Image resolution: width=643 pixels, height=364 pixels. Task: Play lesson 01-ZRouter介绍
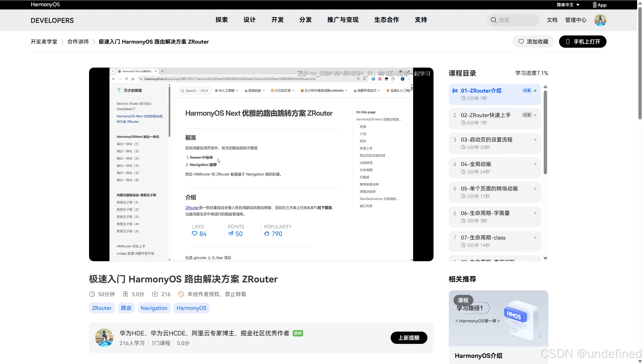(x=494, y=94)
